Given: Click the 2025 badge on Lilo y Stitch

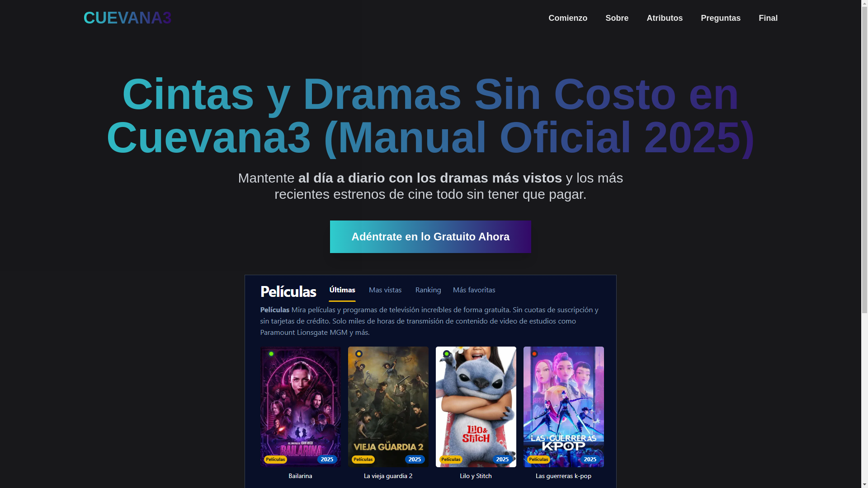Looking at the screenshot, I should click(502, 460).
